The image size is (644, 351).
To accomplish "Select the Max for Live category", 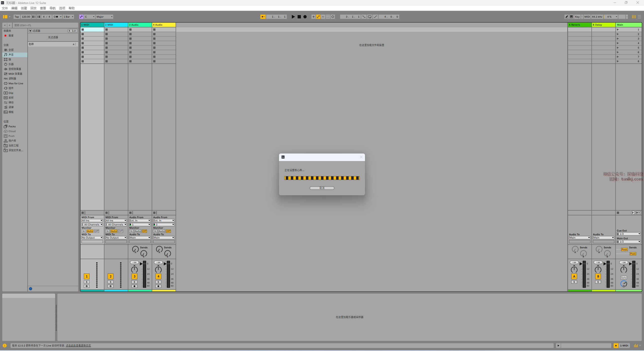I will pyautogui.click(x=16, y=83).
